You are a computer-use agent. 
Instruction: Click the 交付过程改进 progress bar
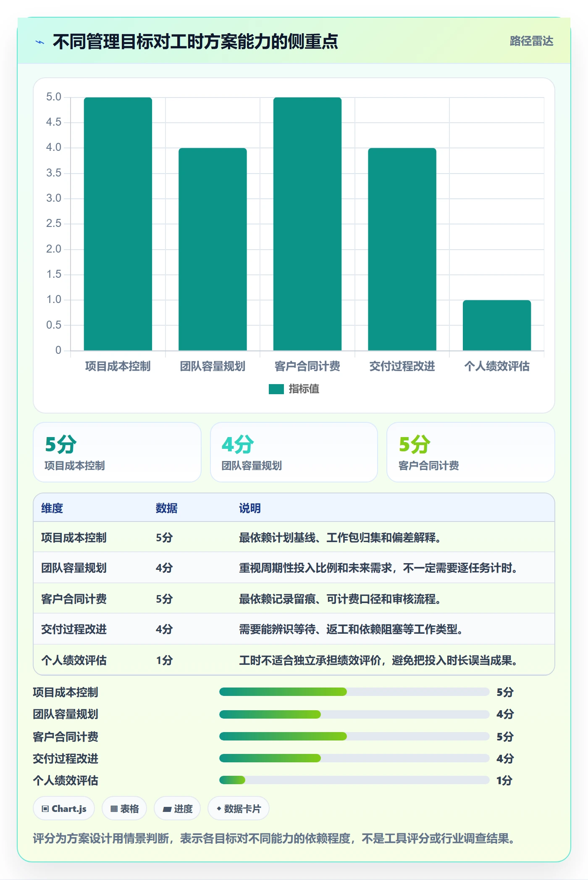[354, 758]
